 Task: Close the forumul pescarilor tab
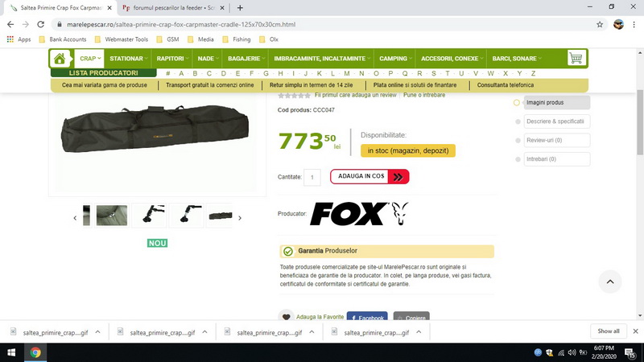222,8
